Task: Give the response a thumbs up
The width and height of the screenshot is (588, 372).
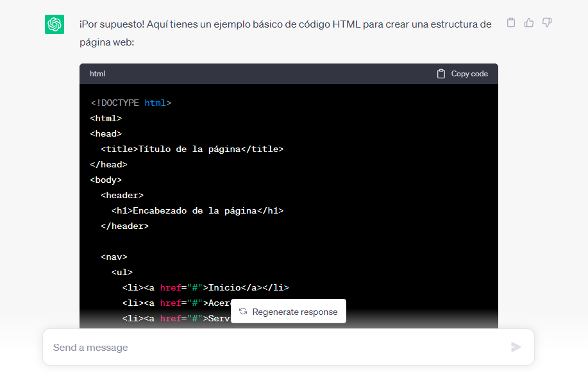Action: coord(528,22)
